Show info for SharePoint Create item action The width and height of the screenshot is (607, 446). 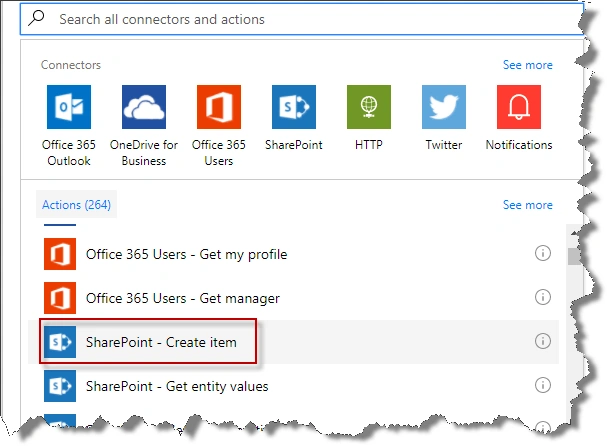[543, 341]
